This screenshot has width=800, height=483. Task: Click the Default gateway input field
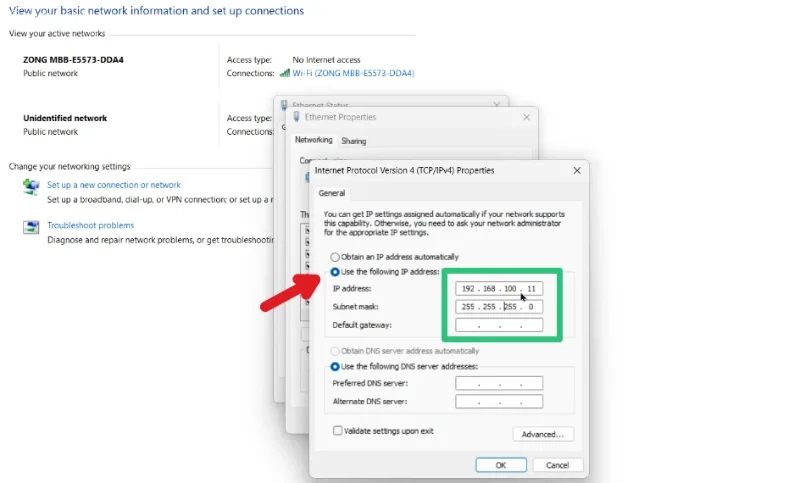tap(499, 325)
